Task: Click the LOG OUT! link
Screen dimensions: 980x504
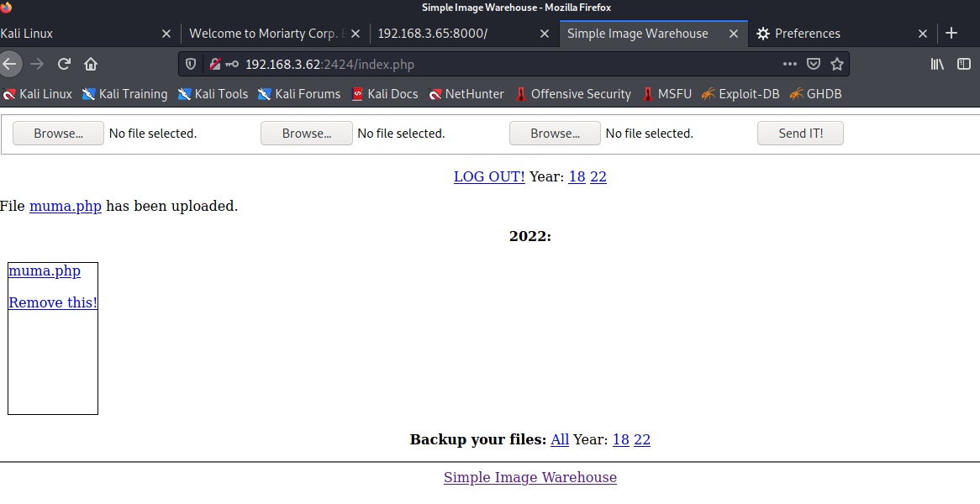Action: 489,176
